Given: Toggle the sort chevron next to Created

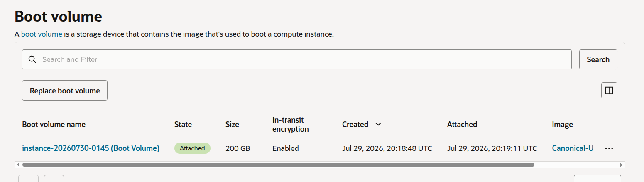Looking at the screenshot, I should 378,124.
